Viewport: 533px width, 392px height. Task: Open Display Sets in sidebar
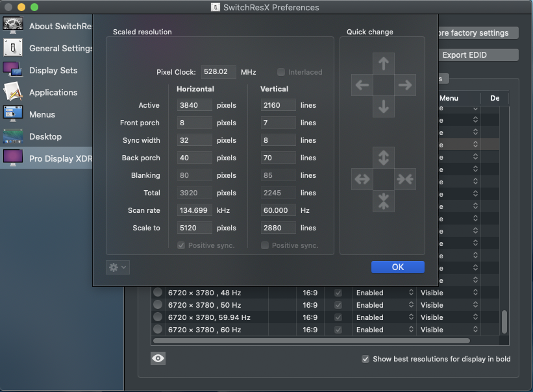pyautogui.click(x=46, y=70)
